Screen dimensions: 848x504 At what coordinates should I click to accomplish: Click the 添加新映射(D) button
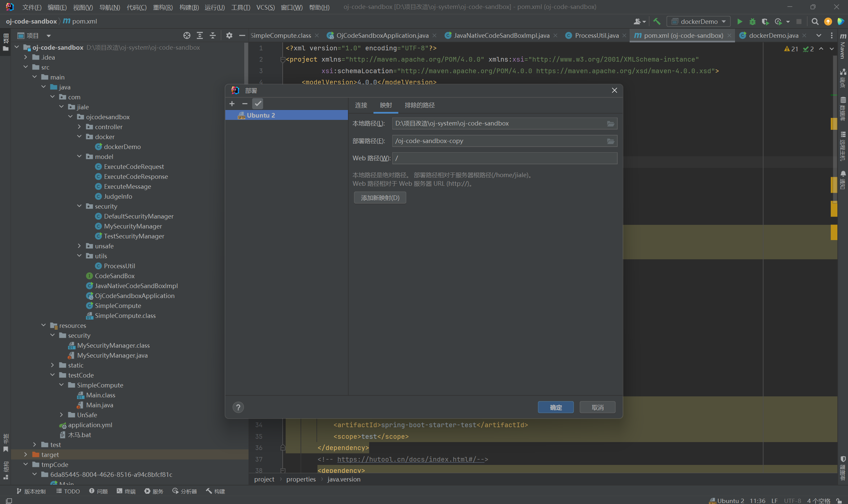point(380,198)
